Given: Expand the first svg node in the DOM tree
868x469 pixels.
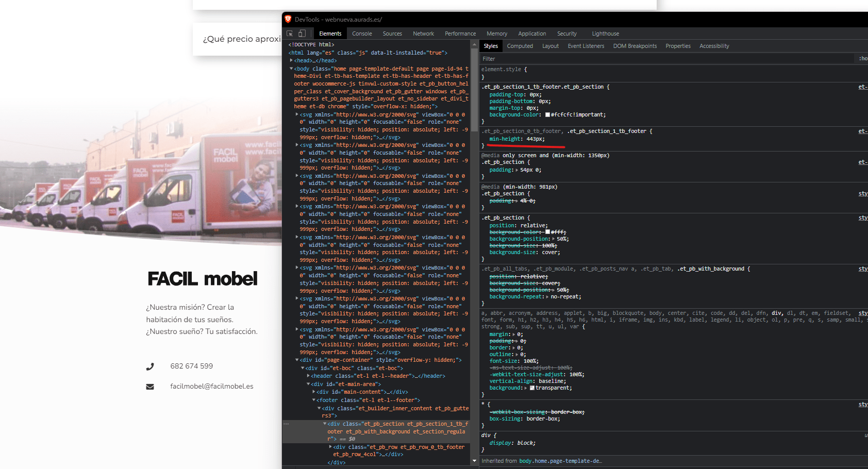Looking at the screenshot, I should tap(297, 114).
